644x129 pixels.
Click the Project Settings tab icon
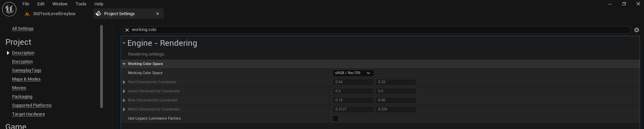(x=98, y=14)
